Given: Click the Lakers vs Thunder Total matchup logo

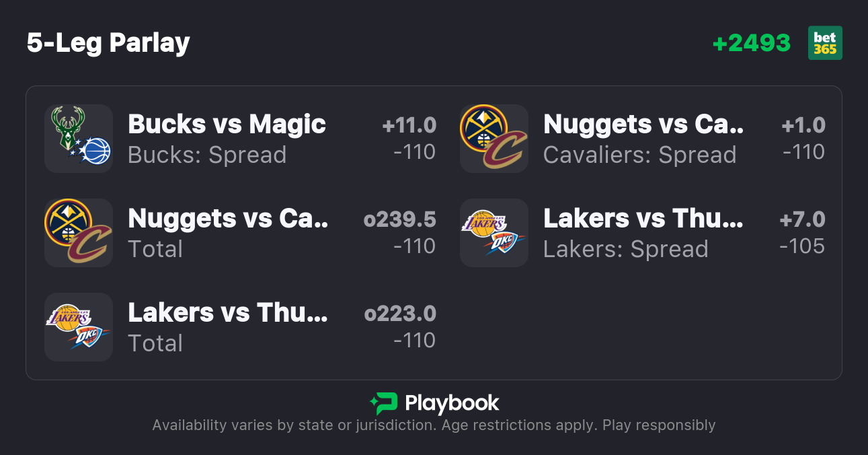Looking at the screenshot, I should pyautogui.click(x=79, y=327).
